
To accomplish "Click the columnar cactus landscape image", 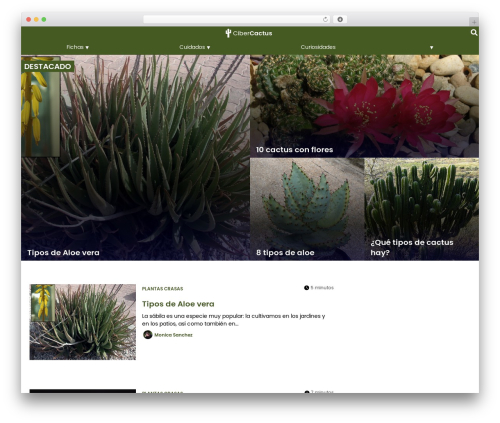I will coord(422,209).
